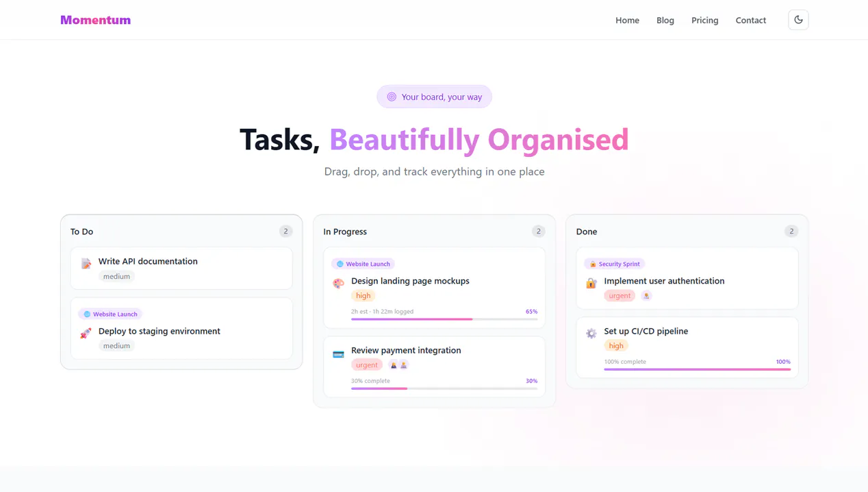
Task: Click the globe icon in the Website Launch tag under In Progress
Action: coord(340,264)
